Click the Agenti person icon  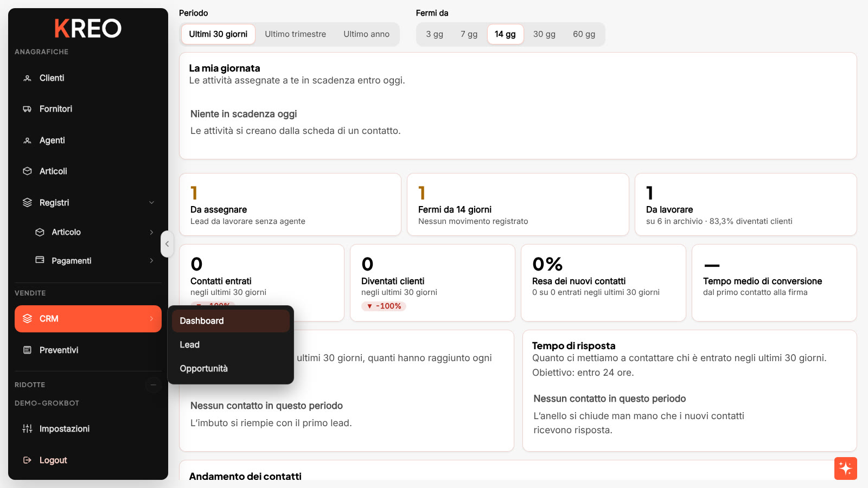coord(27,140)
